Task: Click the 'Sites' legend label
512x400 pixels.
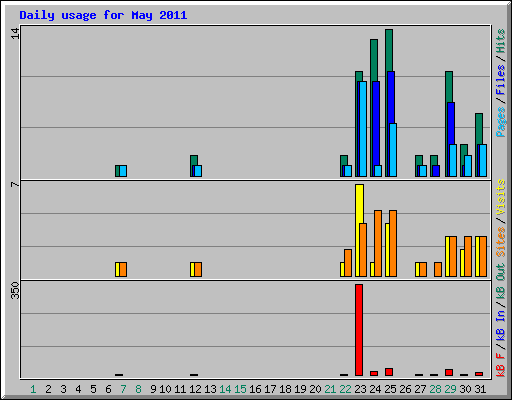Action: 500,242
